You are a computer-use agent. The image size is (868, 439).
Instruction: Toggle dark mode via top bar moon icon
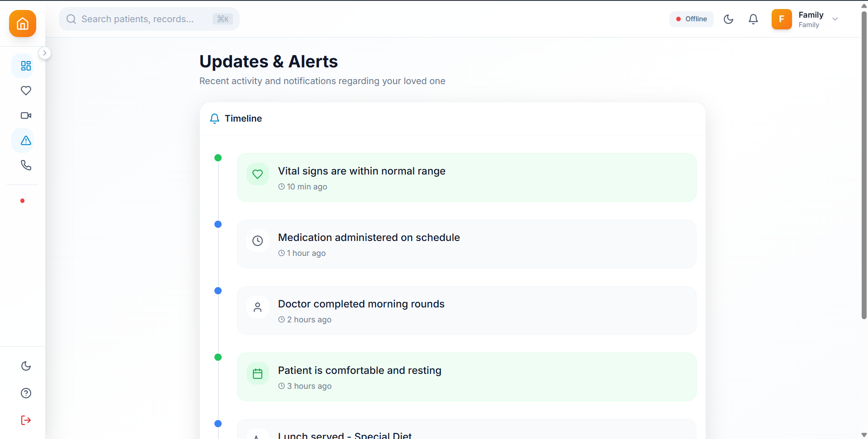pos(728,19)
